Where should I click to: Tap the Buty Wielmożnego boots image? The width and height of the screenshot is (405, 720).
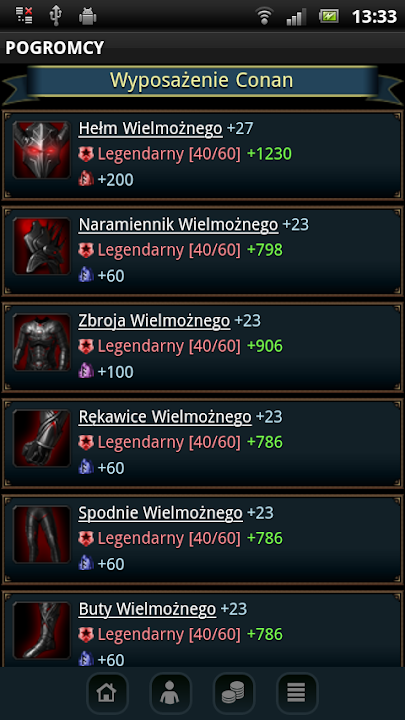click(x=42, y=630)
